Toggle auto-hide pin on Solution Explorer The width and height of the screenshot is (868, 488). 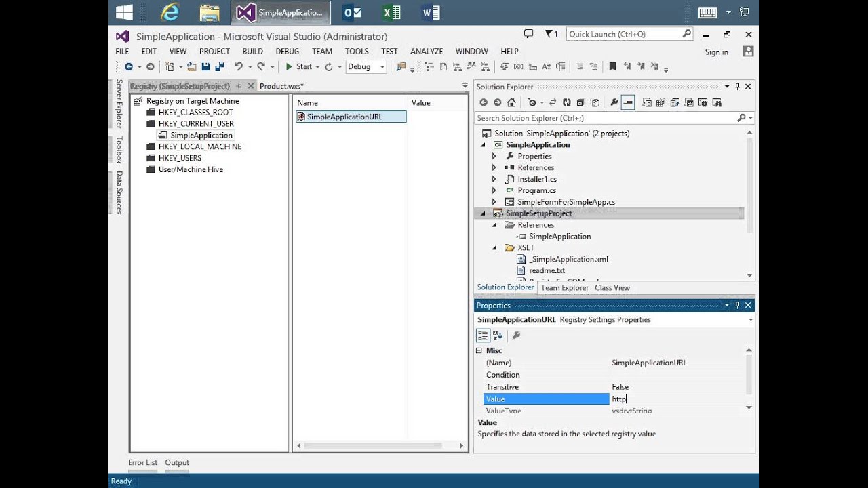click(x=738, y=87)
